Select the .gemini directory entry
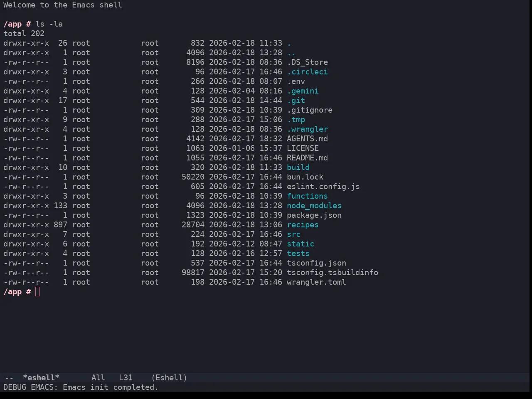Screen dimensions: 532x399 303,91
